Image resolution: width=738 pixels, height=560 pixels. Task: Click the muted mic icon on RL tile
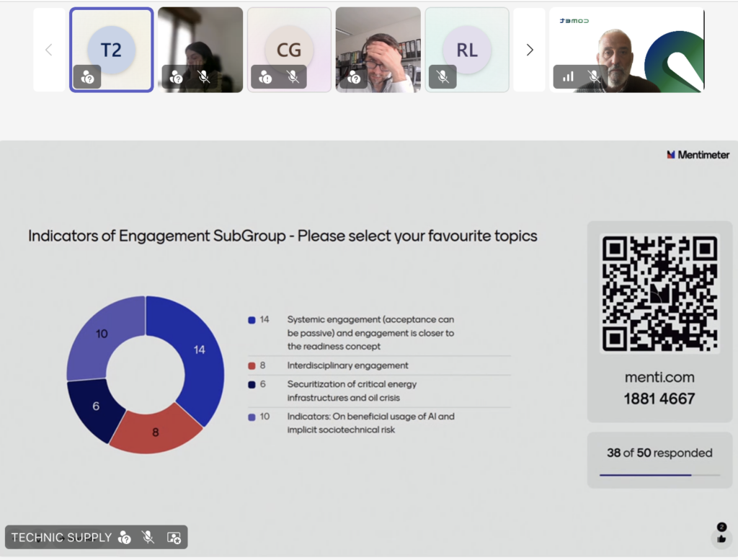coord(443,77)
